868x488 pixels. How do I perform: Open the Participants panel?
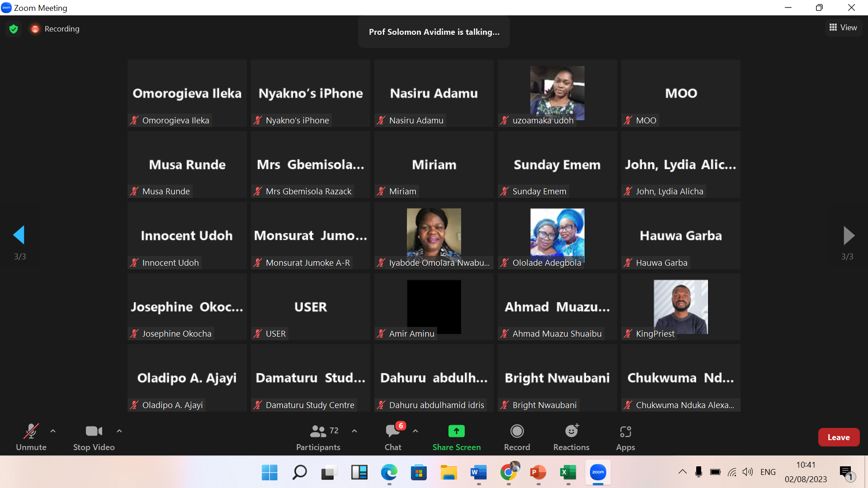[318, 437]
